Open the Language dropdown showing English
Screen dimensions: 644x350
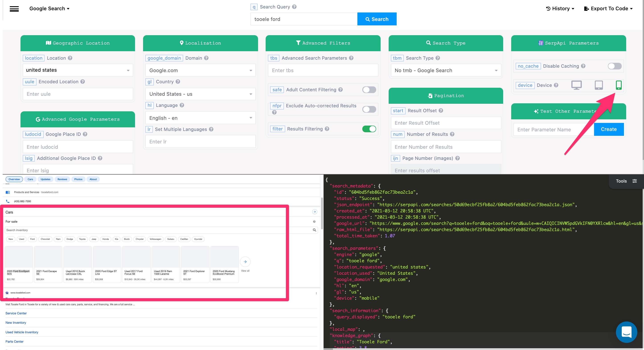pyautogui.click(x=201, y=118)
